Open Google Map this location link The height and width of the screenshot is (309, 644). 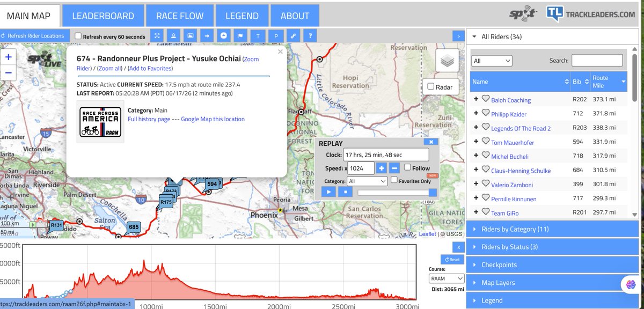click(x=213, y=119)
